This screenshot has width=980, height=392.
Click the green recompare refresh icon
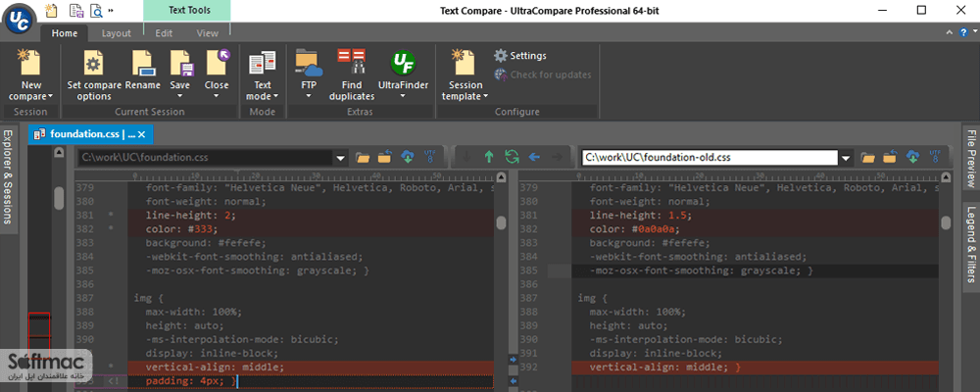[x=512, y=158]
